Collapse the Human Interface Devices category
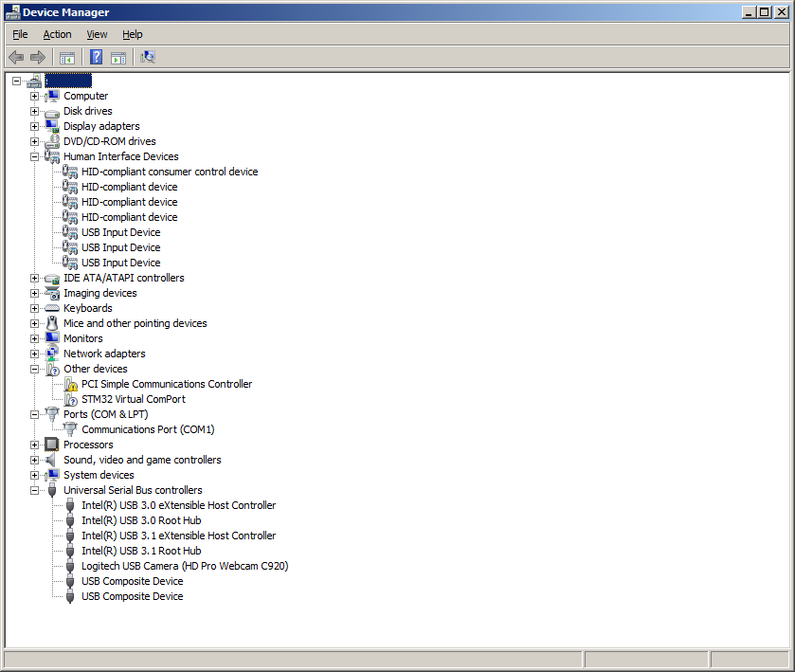795x672 pixels. (x=34, y=156)
